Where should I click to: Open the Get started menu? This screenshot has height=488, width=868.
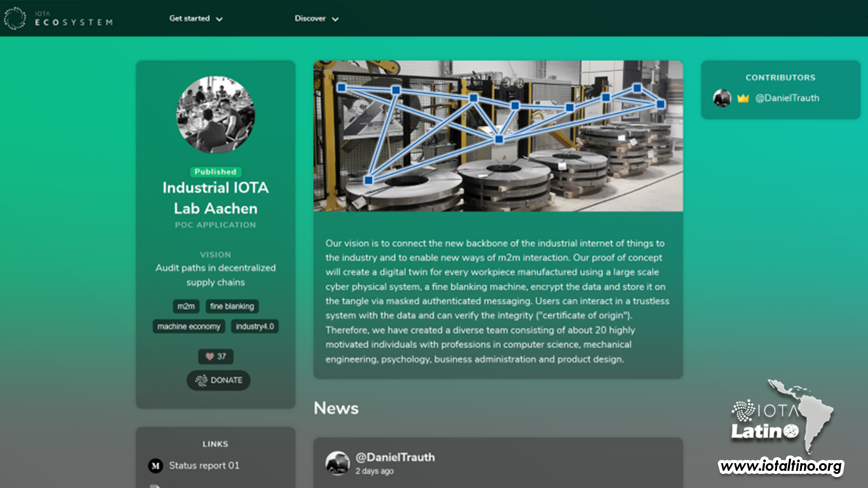click(189, 19)
